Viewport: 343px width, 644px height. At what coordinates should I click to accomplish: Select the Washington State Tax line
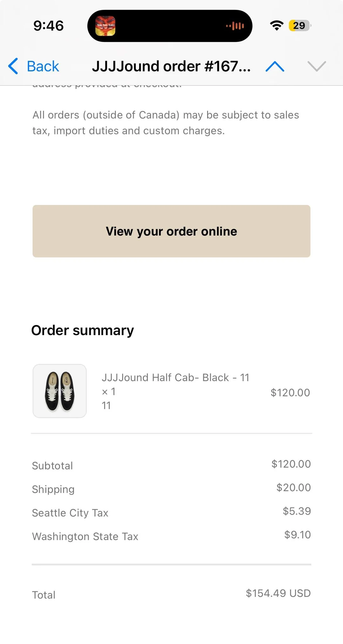[171, 536]
